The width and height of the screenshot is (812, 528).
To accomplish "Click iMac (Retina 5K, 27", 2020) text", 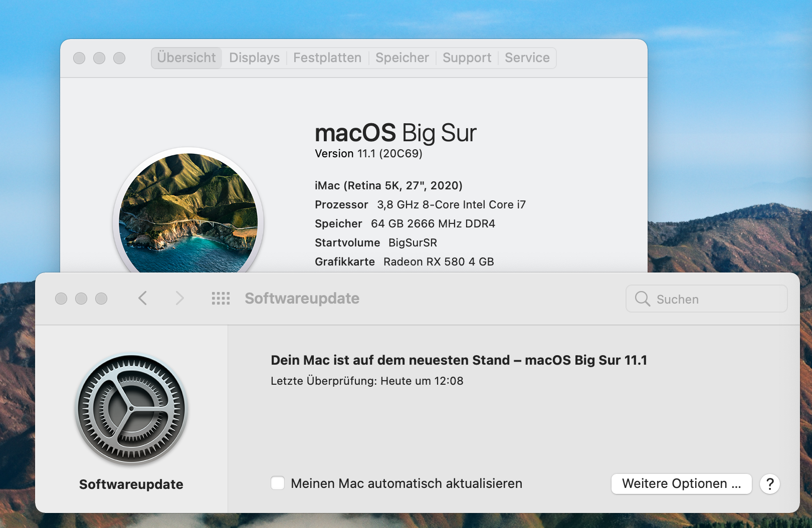I will 388,186.
